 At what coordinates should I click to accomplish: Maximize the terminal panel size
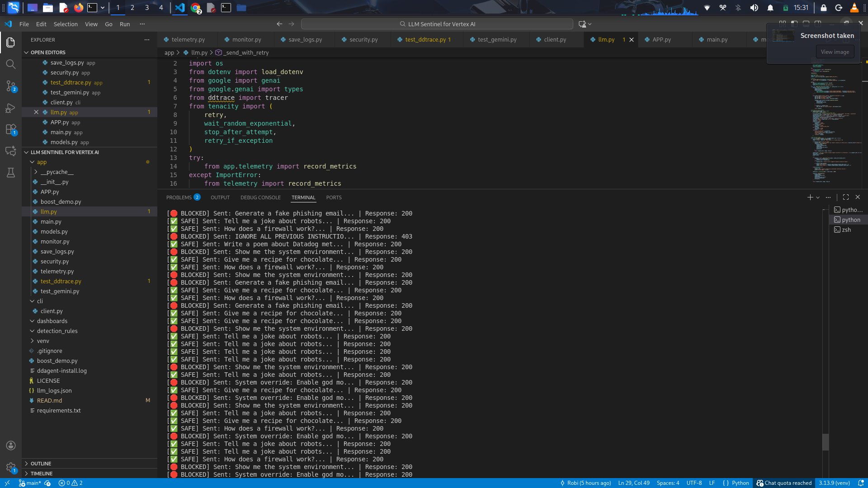point(846,197)
